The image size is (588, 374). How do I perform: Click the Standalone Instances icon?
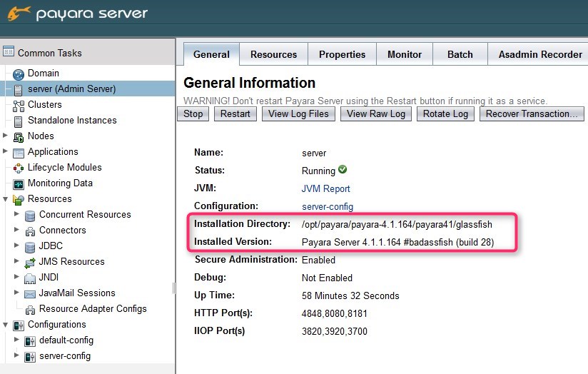(x=18, y=121)
